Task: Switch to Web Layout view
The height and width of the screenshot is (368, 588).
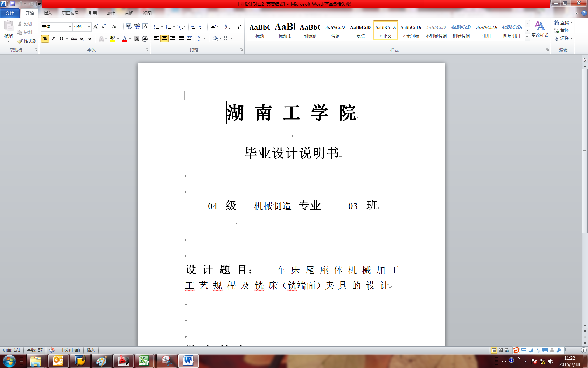Action: [507, 350]
